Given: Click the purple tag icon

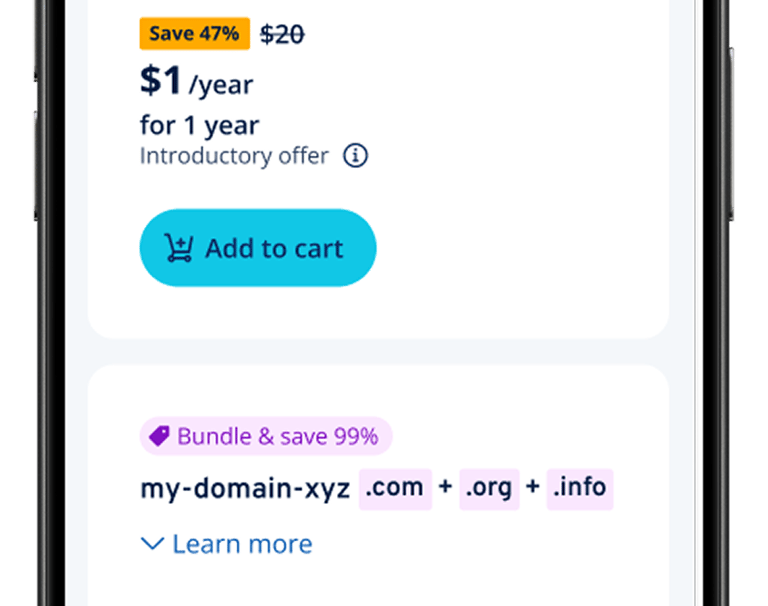Looking at the screenshot, I should [x=159, y=436].
